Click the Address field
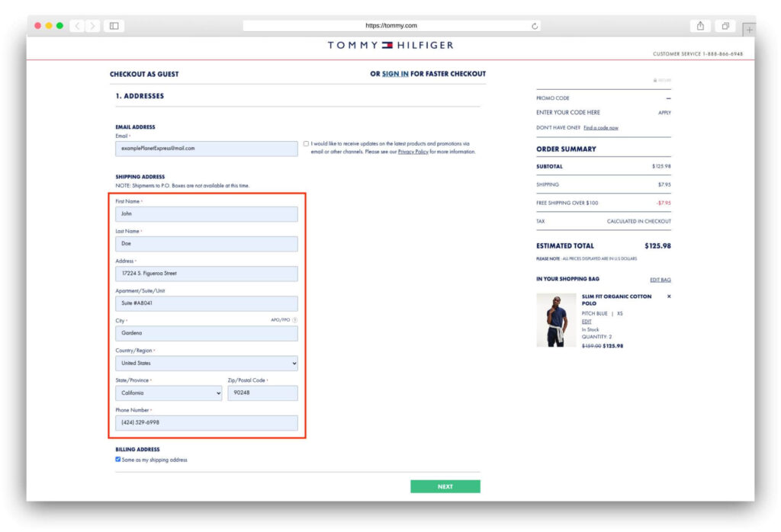 [207, 274]
